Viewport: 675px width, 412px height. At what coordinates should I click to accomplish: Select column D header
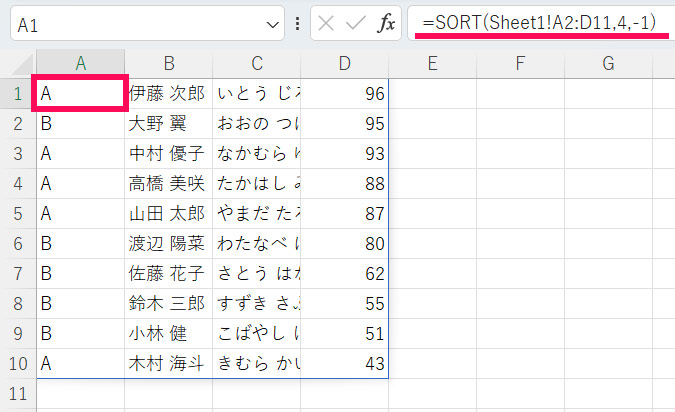tap(344, 64)
